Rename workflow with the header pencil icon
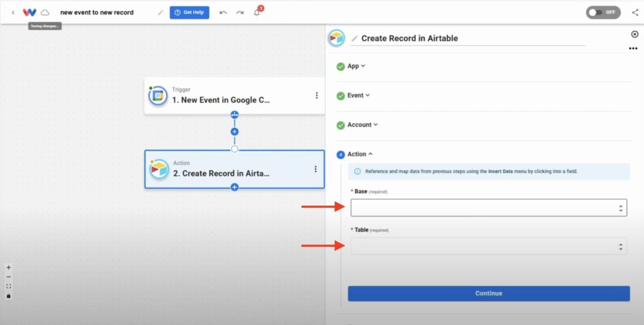The width and height of the screenshot is (644, 325). [x=160, y=13]
